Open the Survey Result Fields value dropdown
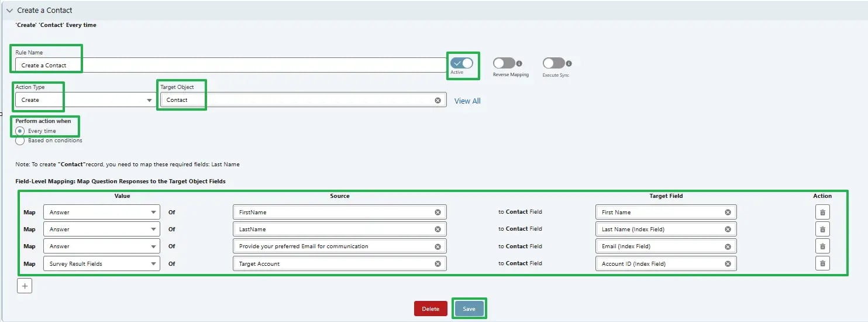 coord(102,263)
